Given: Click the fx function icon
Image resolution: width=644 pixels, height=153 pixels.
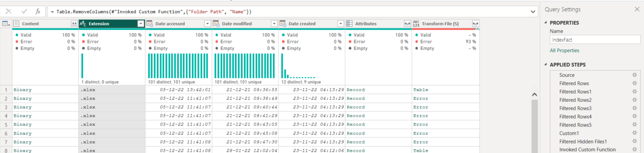Looking at the screenshot, I should tap(38, 12).
